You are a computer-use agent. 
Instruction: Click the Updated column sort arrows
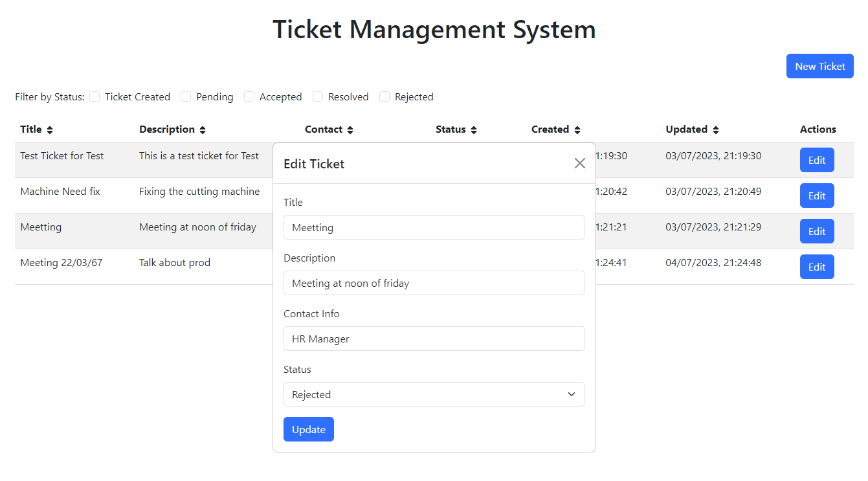716,130
